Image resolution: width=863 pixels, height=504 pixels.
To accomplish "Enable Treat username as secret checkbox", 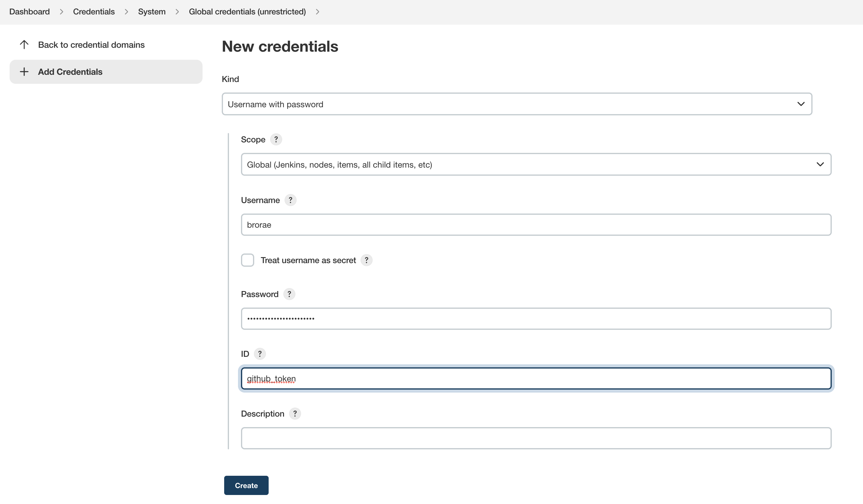I will 247,260.
